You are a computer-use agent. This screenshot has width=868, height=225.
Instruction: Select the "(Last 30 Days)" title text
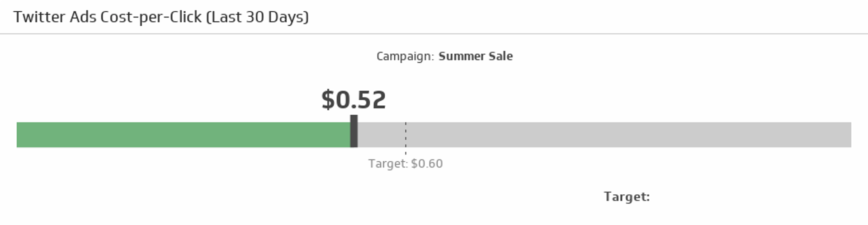click(257, 17)
